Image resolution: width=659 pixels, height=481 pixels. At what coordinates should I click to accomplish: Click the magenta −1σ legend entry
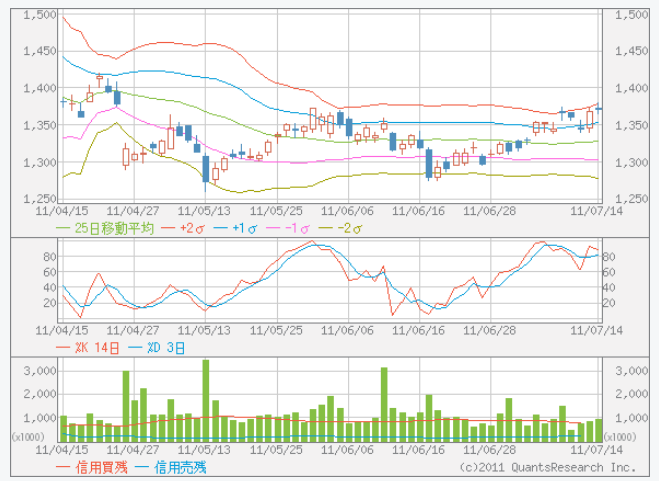coord(288,228)
